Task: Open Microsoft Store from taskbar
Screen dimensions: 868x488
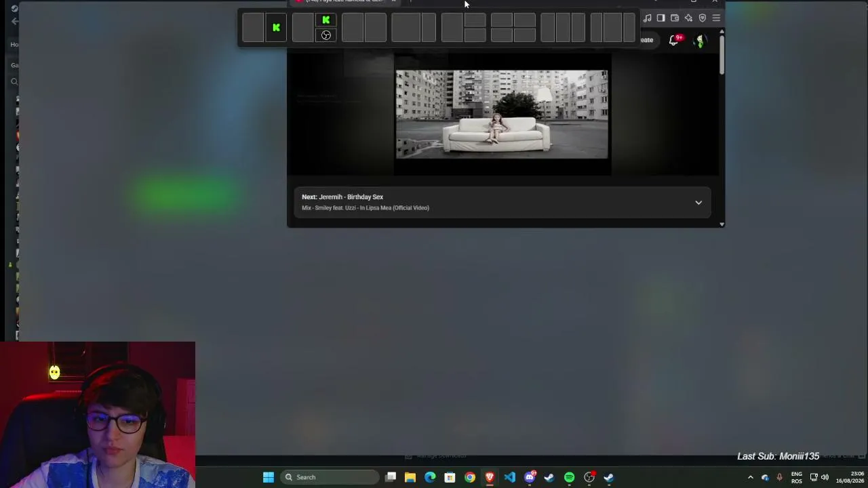Action: [x=450, y=477]
